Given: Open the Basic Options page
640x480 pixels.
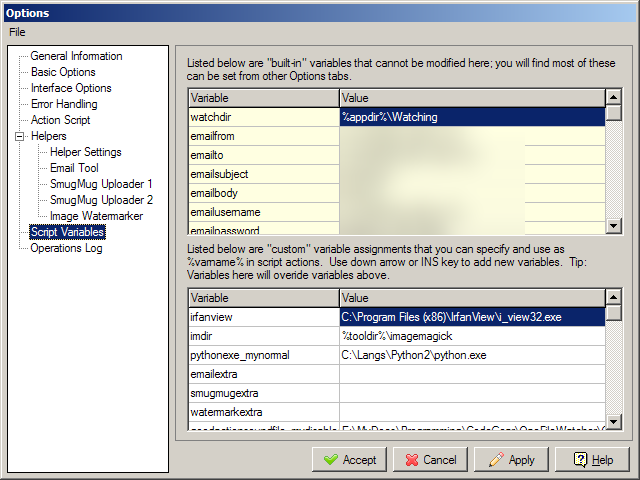Looking at the screenshot, I should click(63, 72).
